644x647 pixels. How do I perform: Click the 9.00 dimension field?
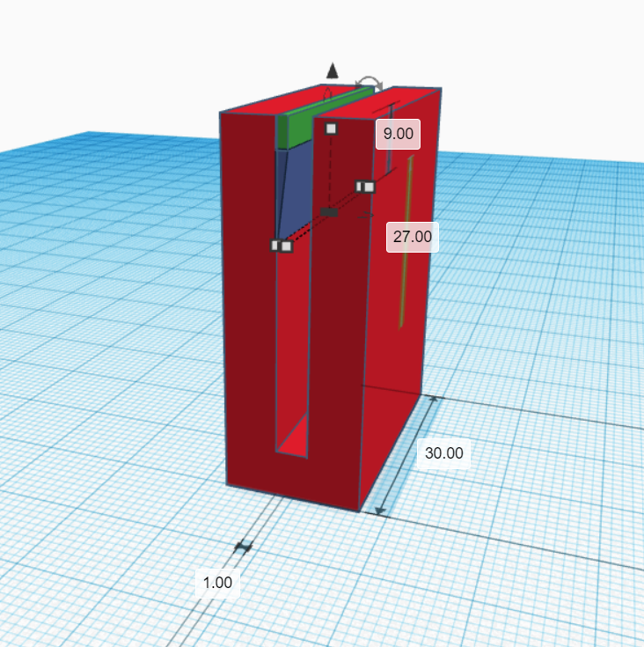tap(398, 134)
